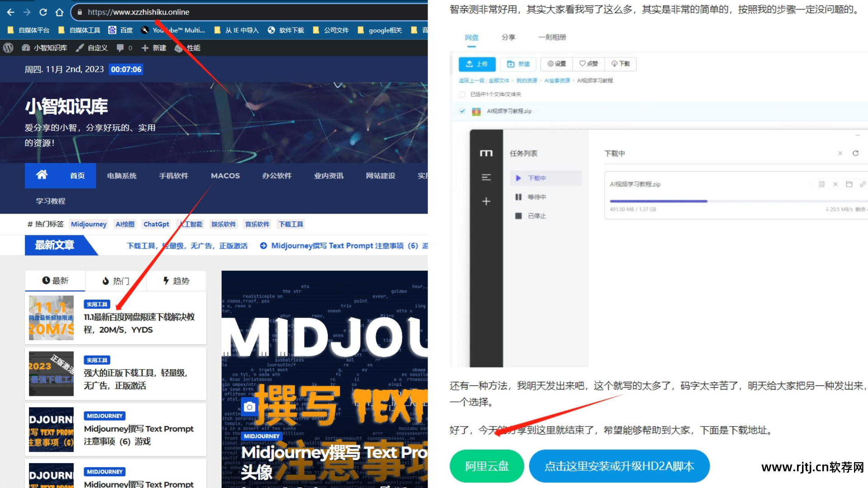Open the 百度 bookmark
Screen dimensions: 868x488
pos(121,30)
